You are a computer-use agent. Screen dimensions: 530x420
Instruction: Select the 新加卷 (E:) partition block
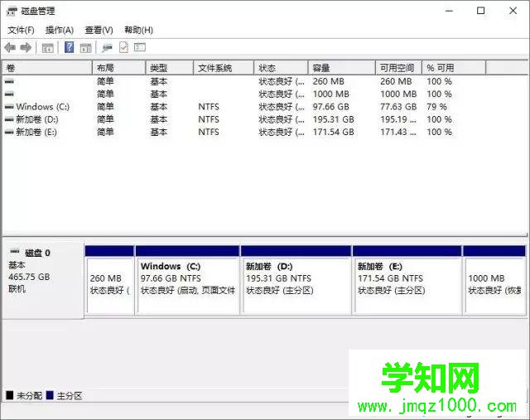[407, 280]
